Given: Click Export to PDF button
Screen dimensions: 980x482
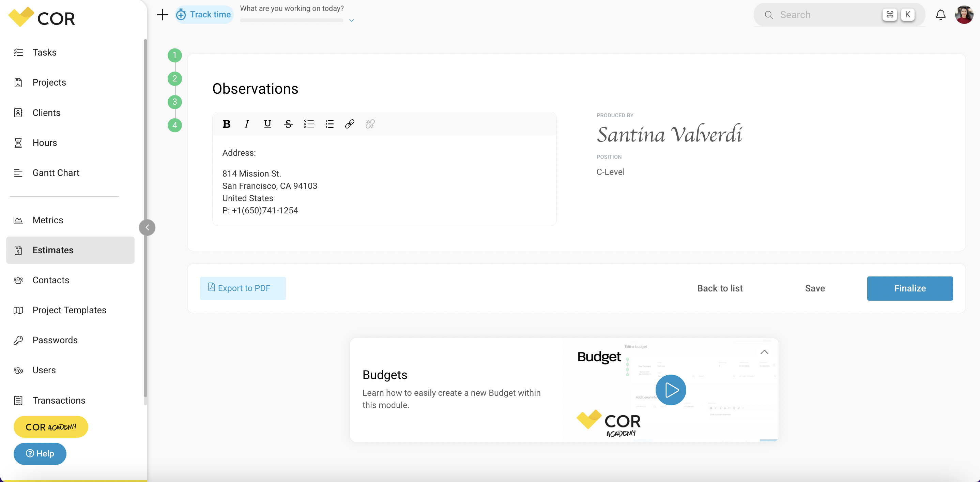Looking at the screenshot, I should [243, 288].
